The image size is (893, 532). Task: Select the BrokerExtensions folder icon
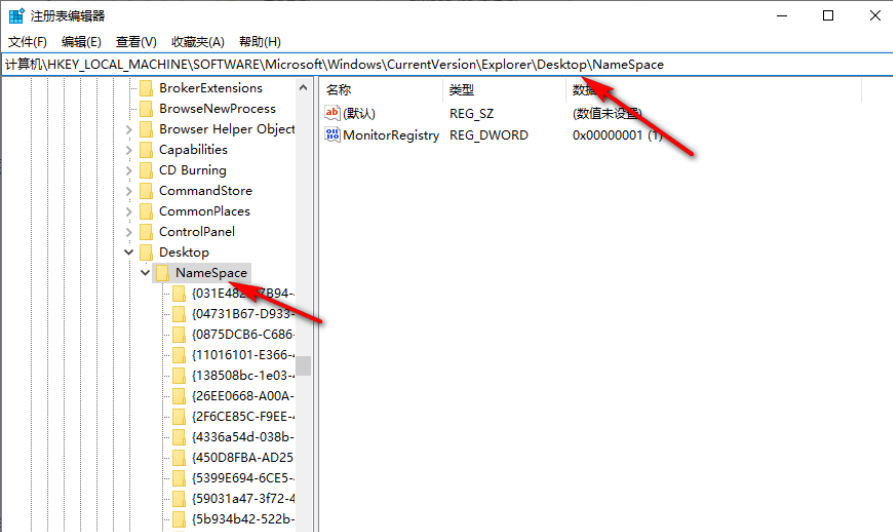(146, 88)
